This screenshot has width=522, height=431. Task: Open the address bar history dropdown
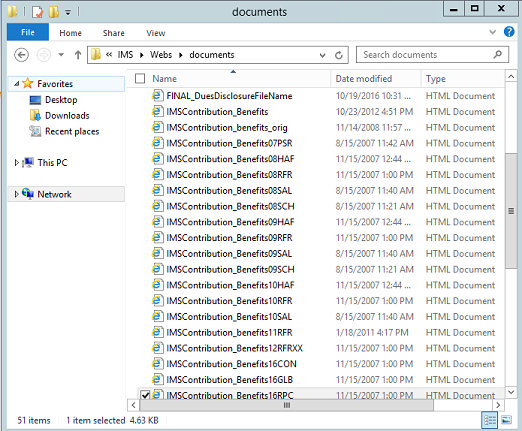[322, 55]
